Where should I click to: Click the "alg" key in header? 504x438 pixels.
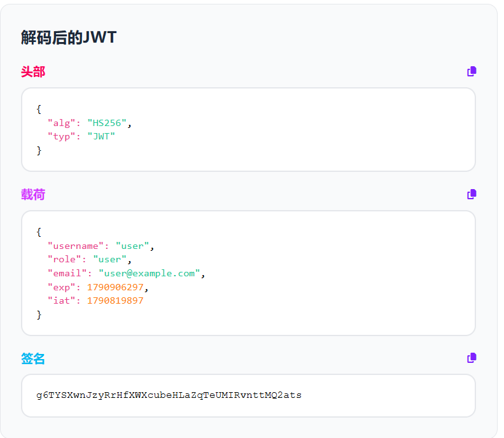(61, 123)
